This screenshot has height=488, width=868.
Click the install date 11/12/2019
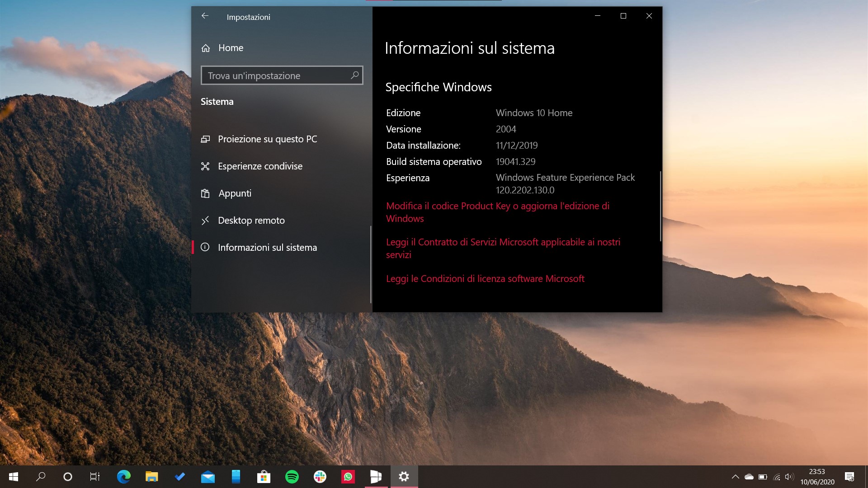pyautogui.click(x=517, y=145)
